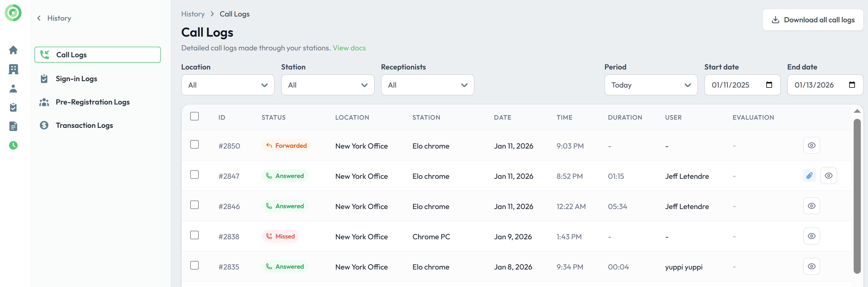This screenshot has width=868, height=287.
Task: Select the checkbox for call #2835
Action: click(x=194, y=266)
